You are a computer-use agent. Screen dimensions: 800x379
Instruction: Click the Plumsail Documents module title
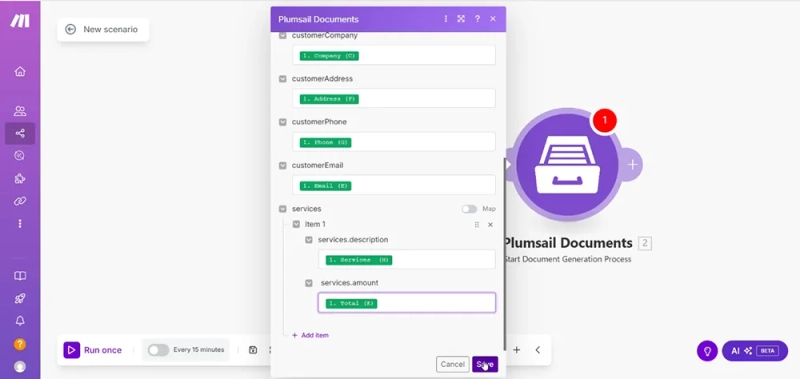click(568, 243)
